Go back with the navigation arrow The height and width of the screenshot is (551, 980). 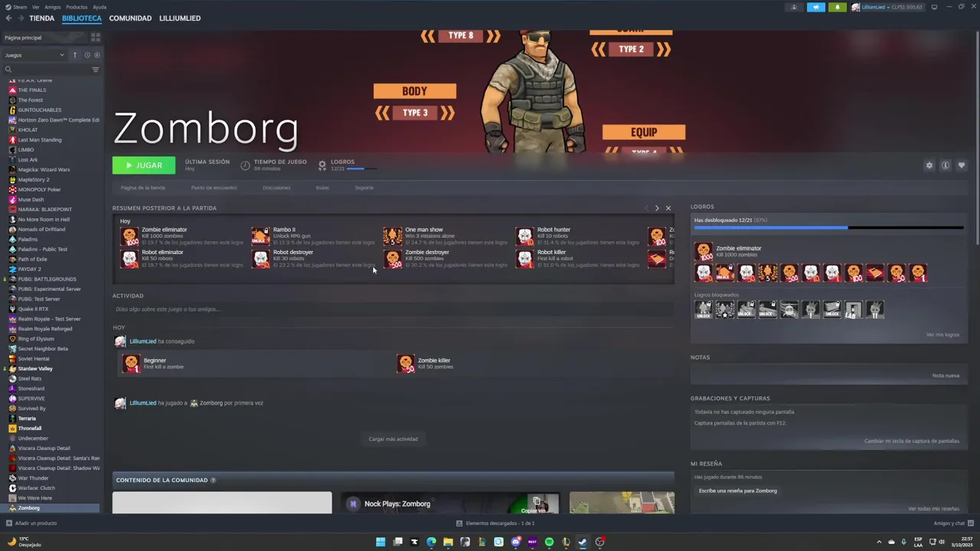click(x=7, y=18)
